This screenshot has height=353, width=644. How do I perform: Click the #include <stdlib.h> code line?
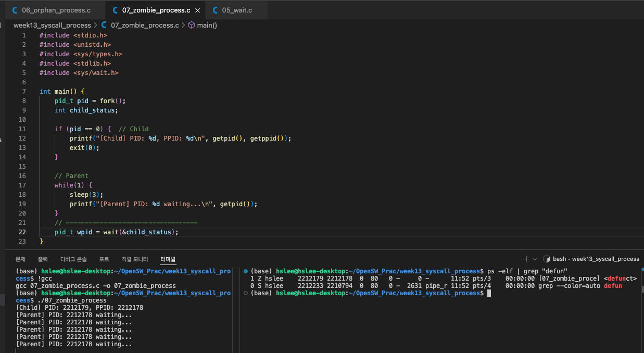(x=75, y=64)
